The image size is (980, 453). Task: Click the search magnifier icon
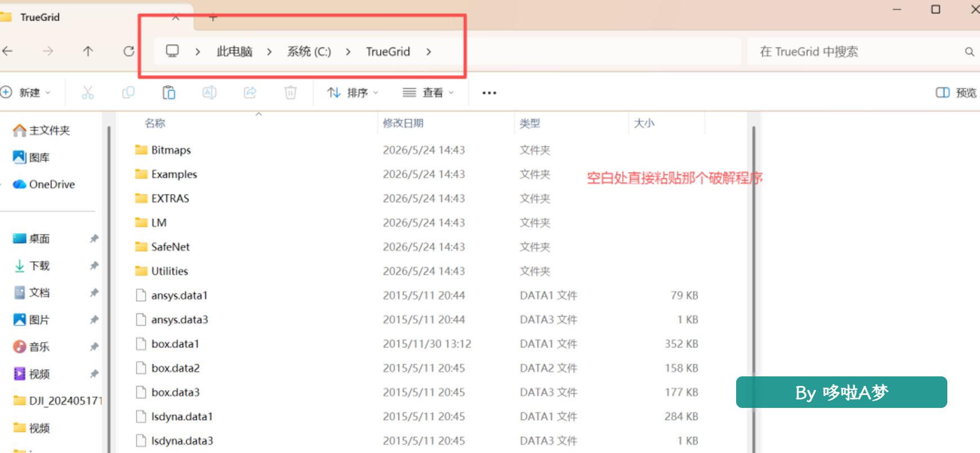pyautogui.click(x=969, y=52)
